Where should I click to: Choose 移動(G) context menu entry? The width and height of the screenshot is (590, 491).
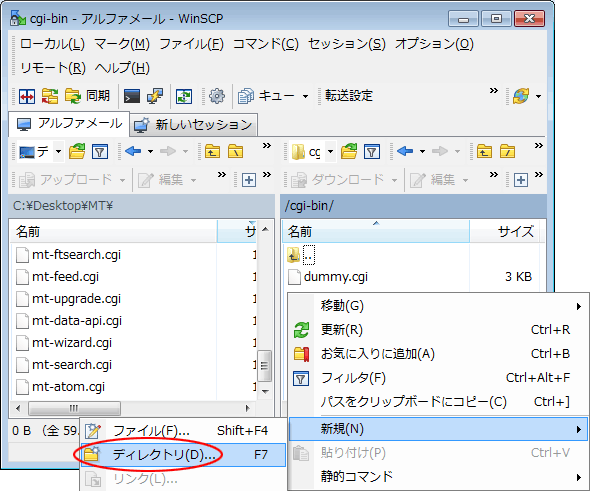click(x=438, y=306)
